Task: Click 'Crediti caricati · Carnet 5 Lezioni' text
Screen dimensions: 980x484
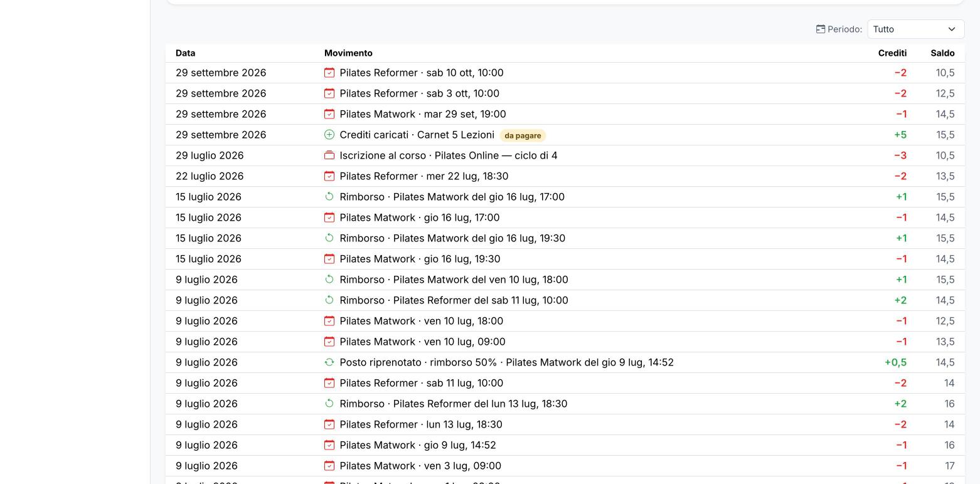Action: coord(417,135)
